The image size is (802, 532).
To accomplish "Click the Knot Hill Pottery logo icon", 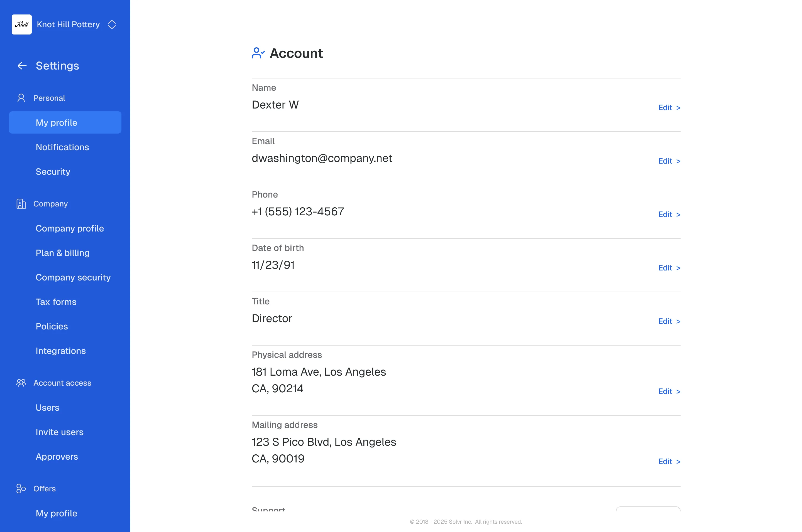I will click(x=22, y=24).
